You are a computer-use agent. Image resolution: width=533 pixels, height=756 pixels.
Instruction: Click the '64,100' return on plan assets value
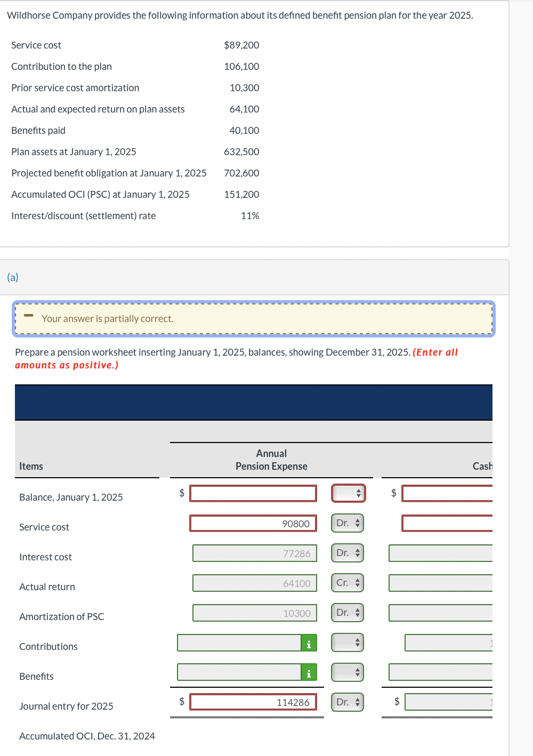click(244, 109)
